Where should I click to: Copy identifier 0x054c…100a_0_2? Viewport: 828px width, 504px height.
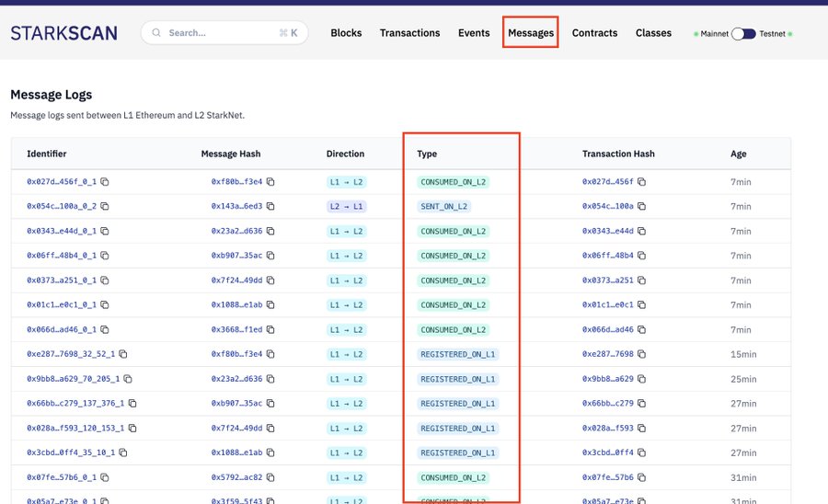click(x=105, y=206)
